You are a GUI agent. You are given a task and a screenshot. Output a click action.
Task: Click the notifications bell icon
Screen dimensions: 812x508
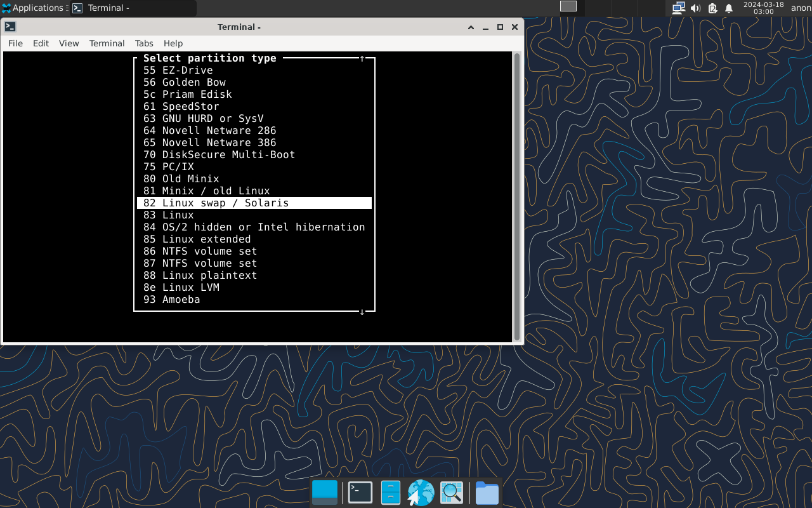pyautogui.click(x=729, y=8)
